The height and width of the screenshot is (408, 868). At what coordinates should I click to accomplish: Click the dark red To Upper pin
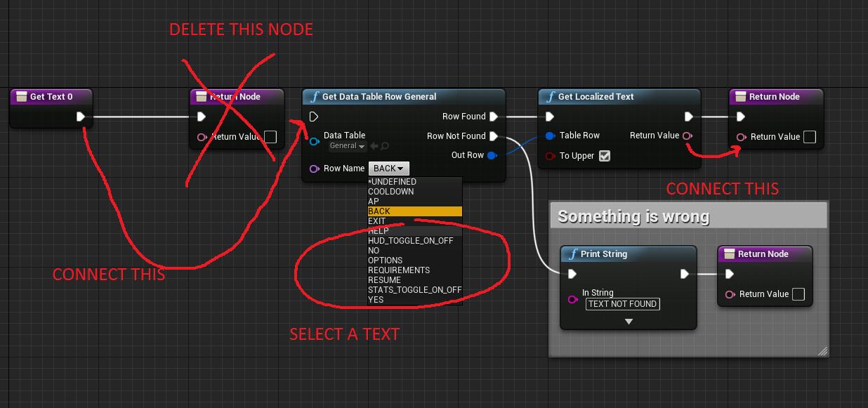[551, 156]
